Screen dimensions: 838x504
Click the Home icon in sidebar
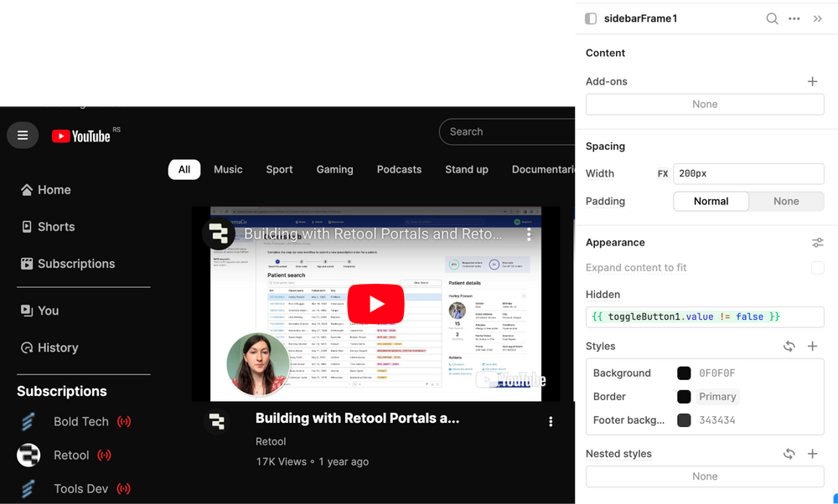coord(26,189)
